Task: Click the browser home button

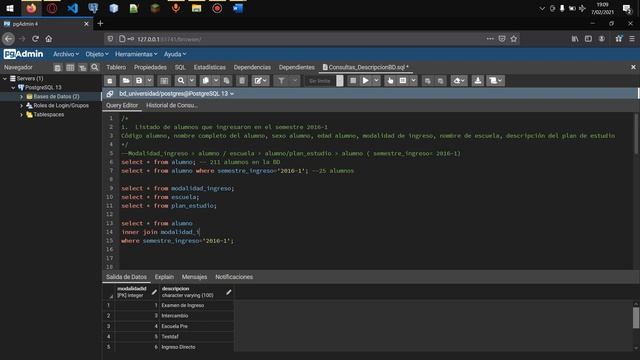Action: (49, 39)
